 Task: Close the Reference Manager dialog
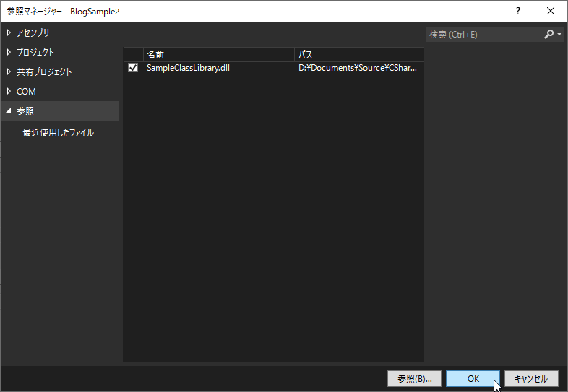[x=551, y=11]
